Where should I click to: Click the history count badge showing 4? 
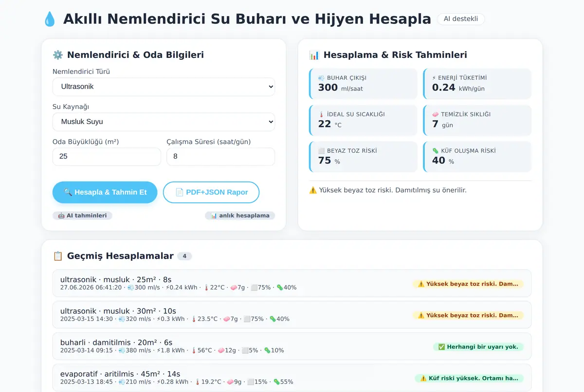pyautogui.click(x=184, y=256)
